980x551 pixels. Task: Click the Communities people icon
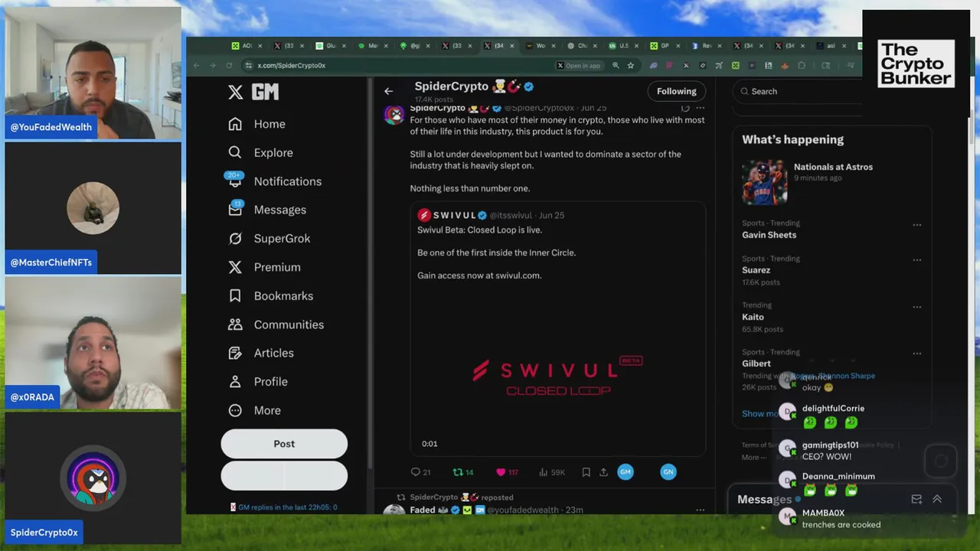[x=235, y=324]
